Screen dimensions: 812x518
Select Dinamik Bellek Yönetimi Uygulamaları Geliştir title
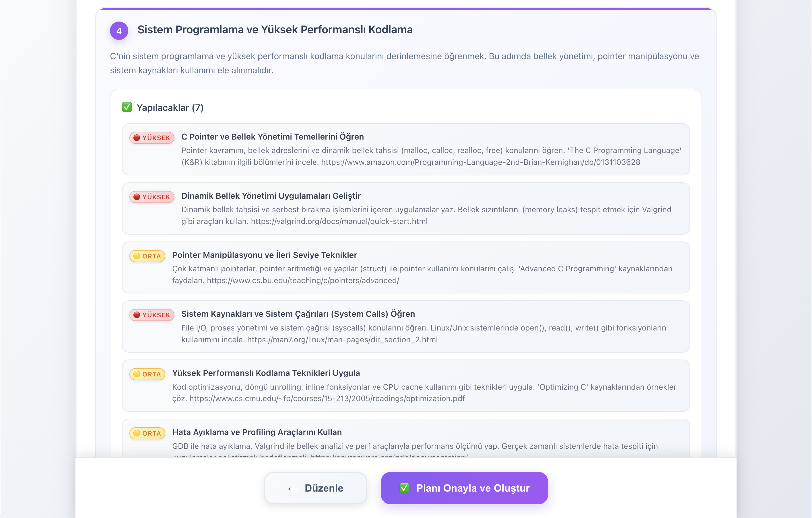pos(271,196)
